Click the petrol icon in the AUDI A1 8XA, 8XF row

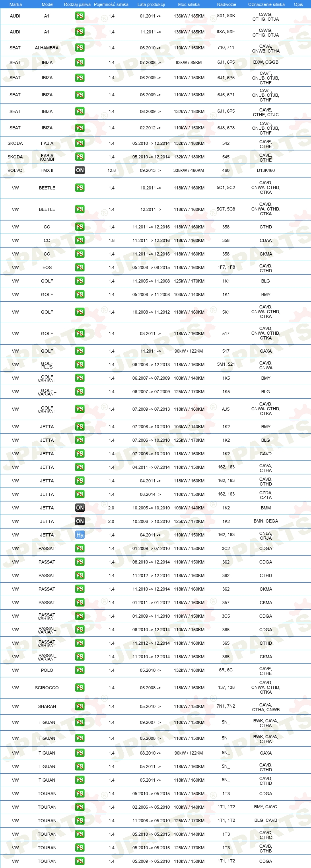pyautogui.click(x=80, y=32)
